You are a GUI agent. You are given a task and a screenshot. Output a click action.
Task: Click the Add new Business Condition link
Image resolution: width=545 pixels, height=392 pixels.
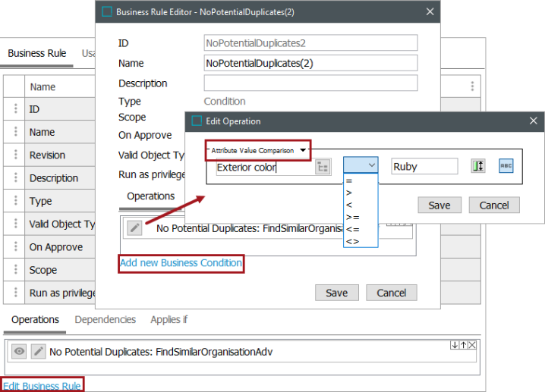181,263
